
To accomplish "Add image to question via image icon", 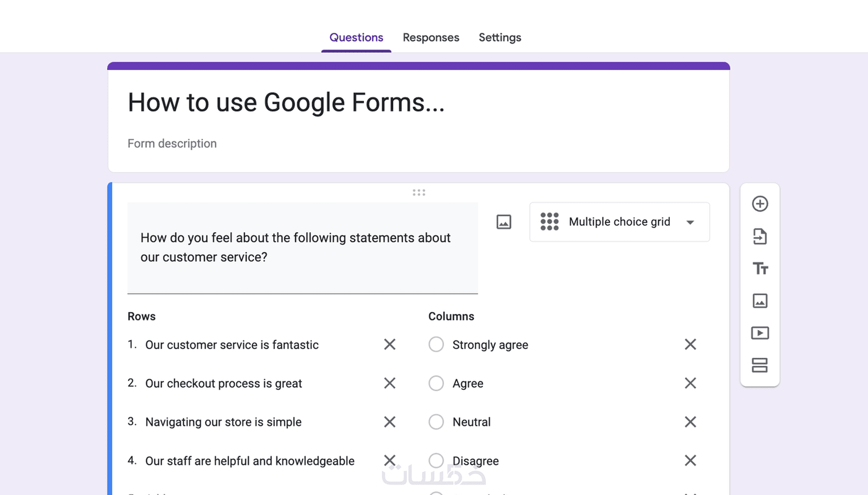I will pos(503,222).
